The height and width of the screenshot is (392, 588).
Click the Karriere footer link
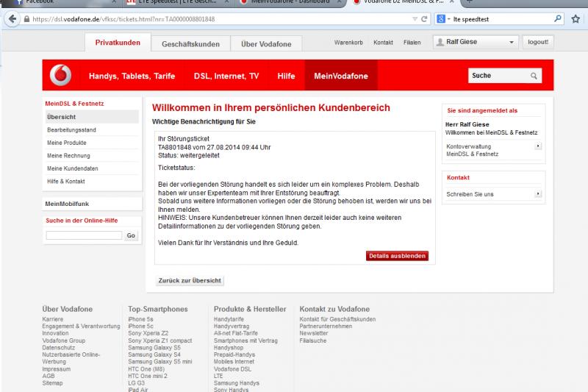tap(52, 319)
